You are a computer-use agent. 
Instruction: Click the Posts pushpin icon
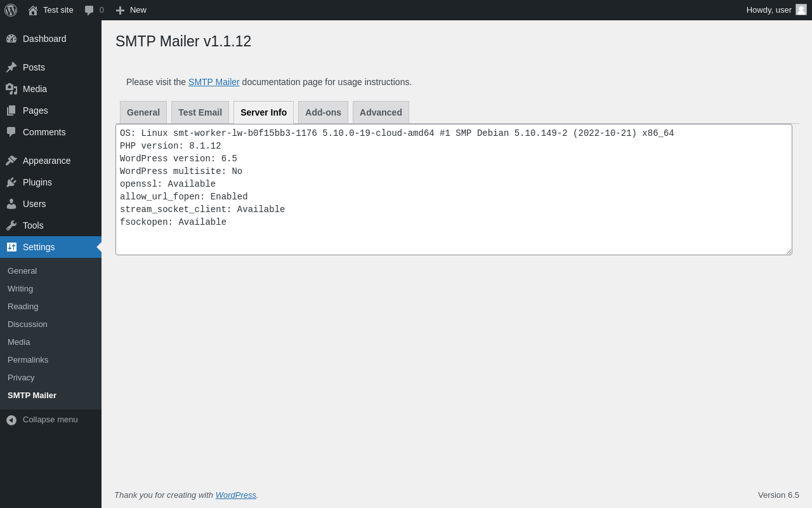(11, 67)
